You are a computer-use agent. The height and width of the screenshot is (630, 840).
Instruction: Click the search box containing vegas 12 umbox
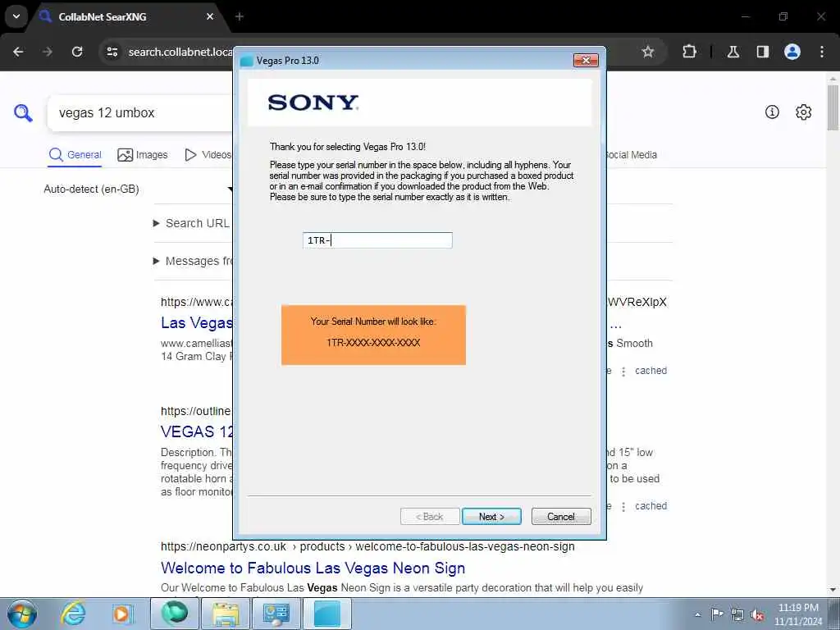pos(140,113)
